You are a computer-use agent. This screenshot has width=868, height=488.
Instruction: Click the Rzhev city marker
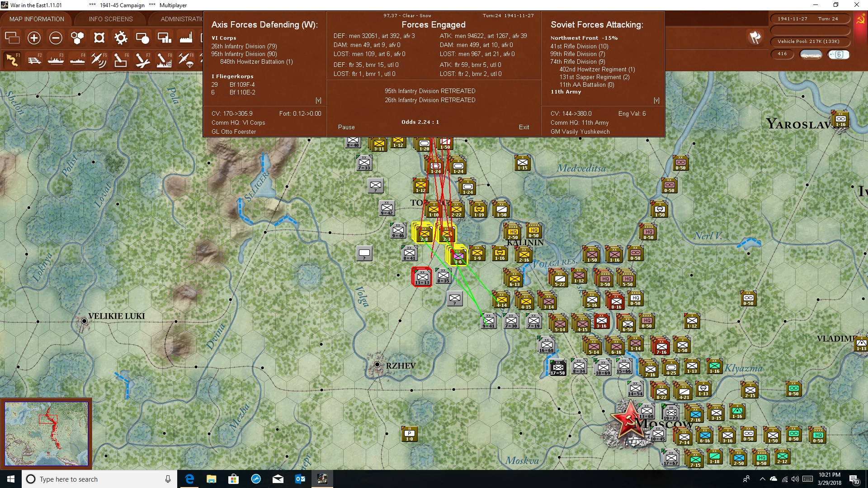[x=377, y=364]
